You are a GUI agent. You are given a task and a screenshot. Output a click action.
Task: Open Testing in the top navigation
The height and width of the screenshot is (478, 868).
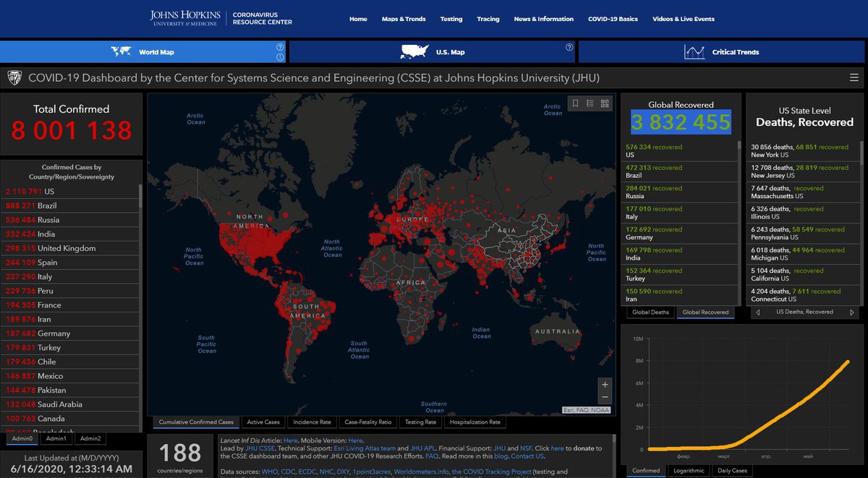point(451,19)
